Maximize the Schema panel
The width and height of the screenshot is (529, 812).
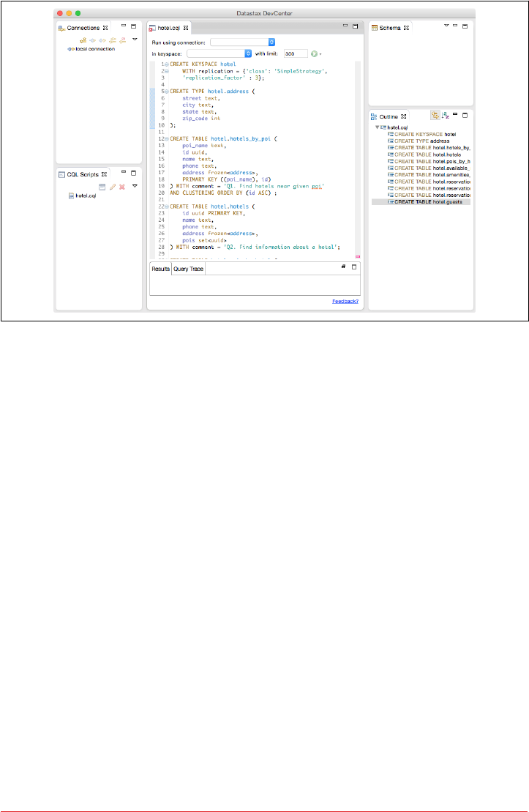[x=465, y=26]
